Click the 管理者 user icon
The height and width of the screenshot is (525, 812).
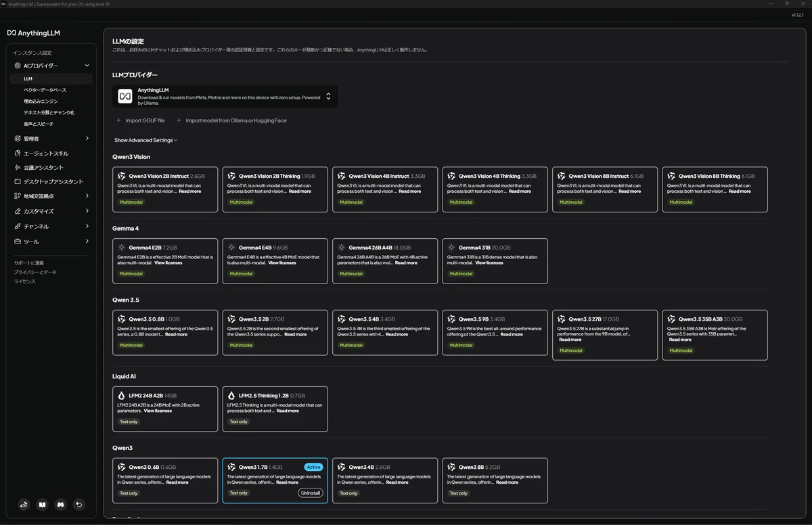click(18, 139)
